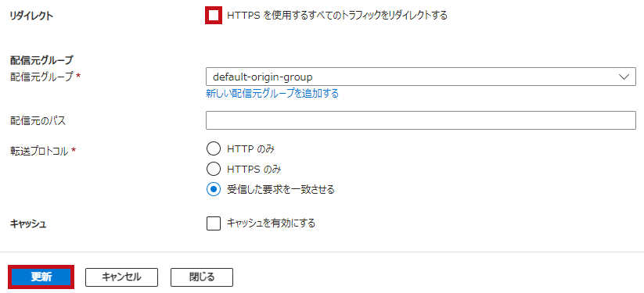Screen dimensions: 644x293
Task: Select the HTTP のみ radio button
Action: pyautogui.click(x=214, y=148)
